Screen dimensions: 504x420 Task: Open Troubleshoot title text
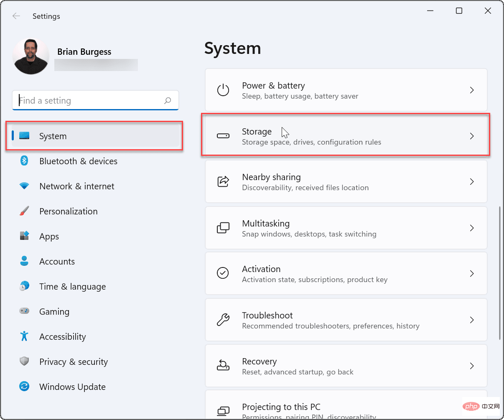coord(267,315)
